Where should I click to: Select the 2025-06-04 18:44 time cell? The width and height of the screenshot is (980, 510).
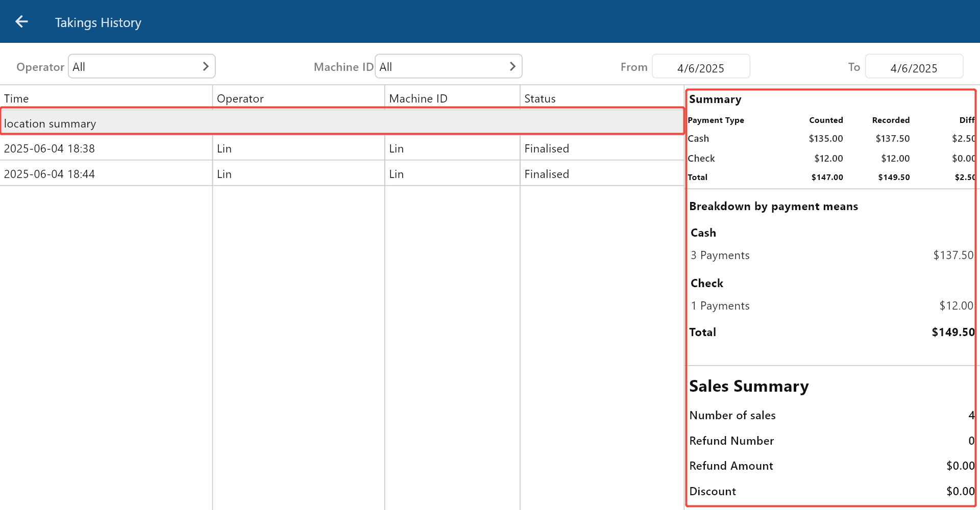50,174
